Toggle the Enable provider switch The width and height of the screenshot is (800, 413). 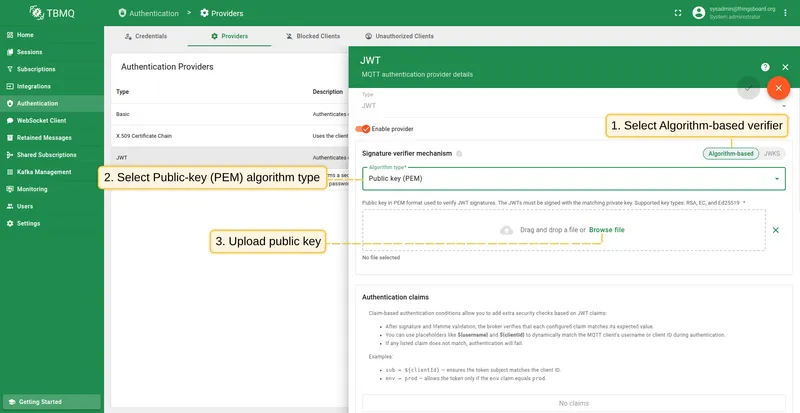click(363, 129)
